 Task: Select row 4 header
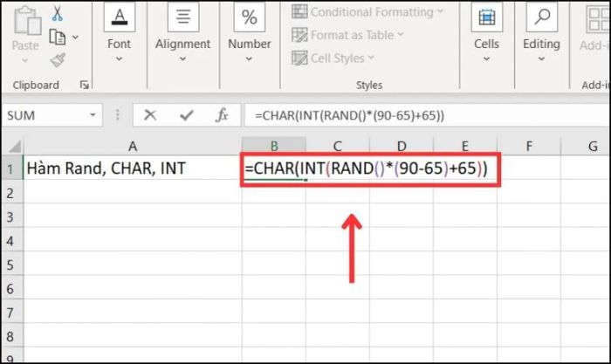[10, 240]
